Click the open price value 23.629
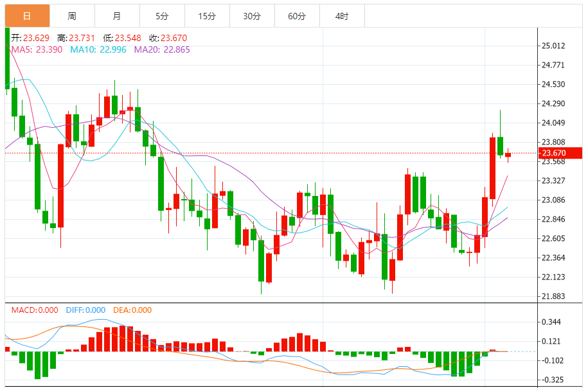The image size is (588, 388). (x=36, y=39)
